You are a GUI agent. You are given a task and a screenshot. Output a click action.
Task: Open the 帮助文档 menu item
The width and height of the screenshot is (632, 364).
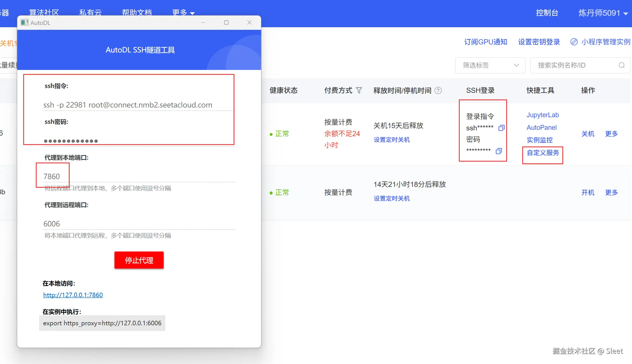click(x=137, y=13)
